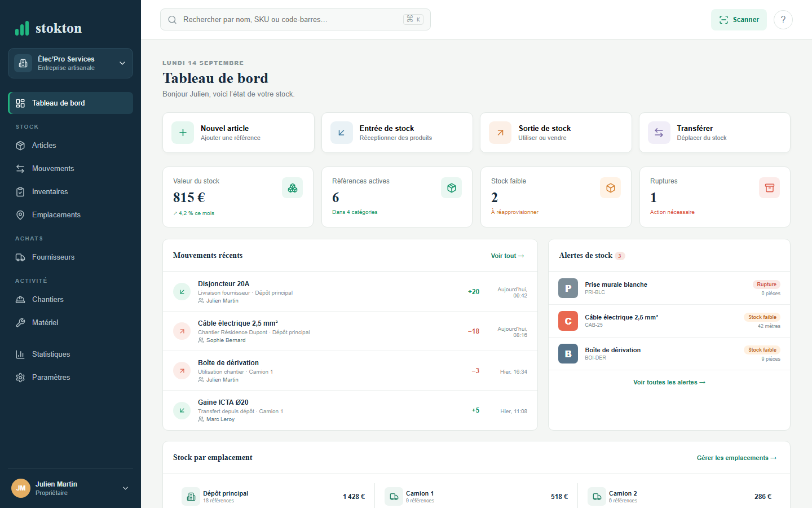Click the Gaine ICTA Ø20 movement title

(x=223, y=402)
